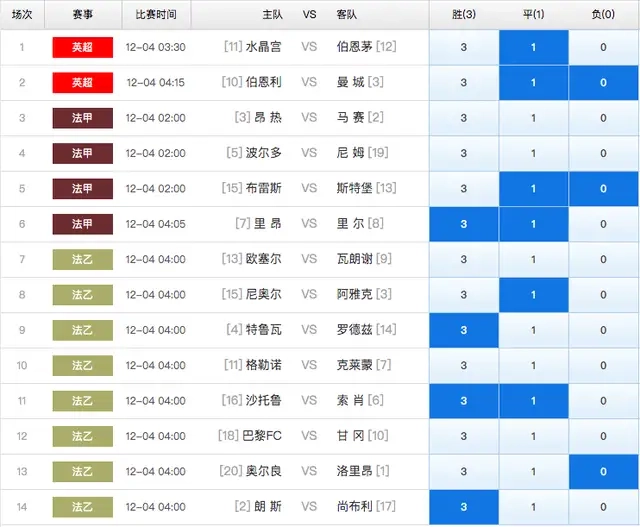The image size is (640, 527).
Task: Click 法甲 league tag for 里昂 match
Action: (x=83, y=224)
